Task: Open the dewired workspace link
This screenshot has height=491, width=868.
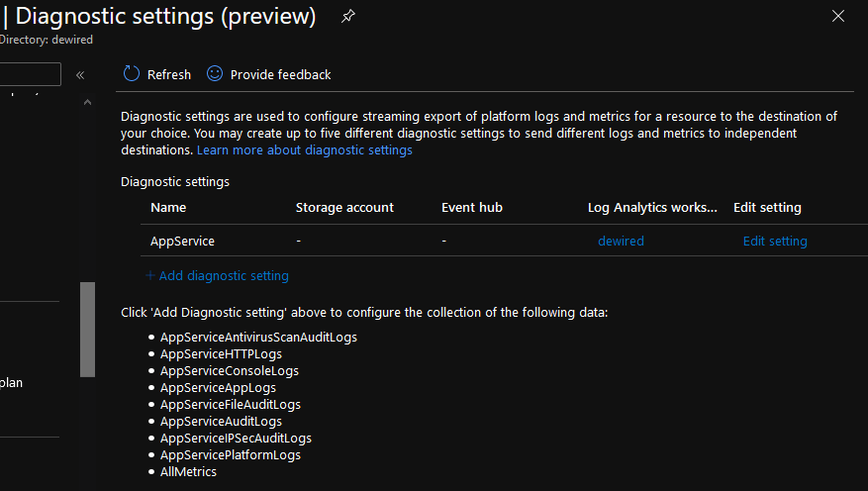Action: pos(621,241)
